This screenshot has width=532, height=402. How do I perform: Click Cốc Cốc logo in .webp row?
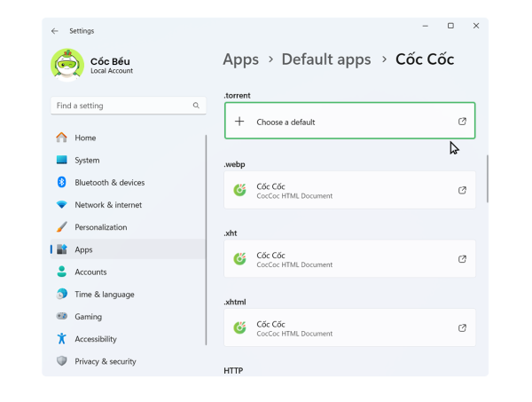(x=240, y=190)
